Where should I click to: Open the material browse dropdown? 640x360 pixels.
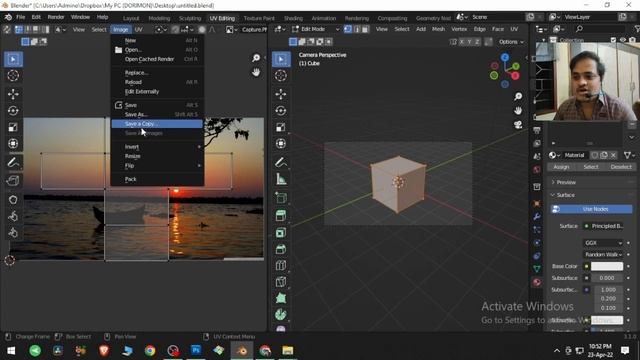pos(555,155)
